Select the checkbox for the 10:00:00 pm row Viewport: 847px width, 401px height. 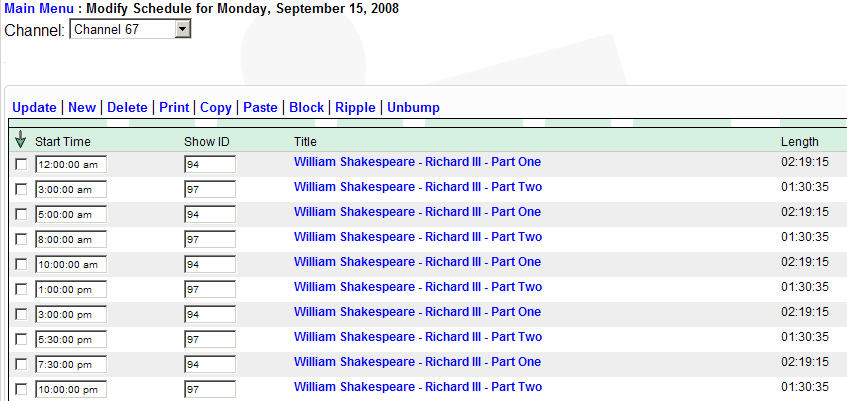pos(21,389)
